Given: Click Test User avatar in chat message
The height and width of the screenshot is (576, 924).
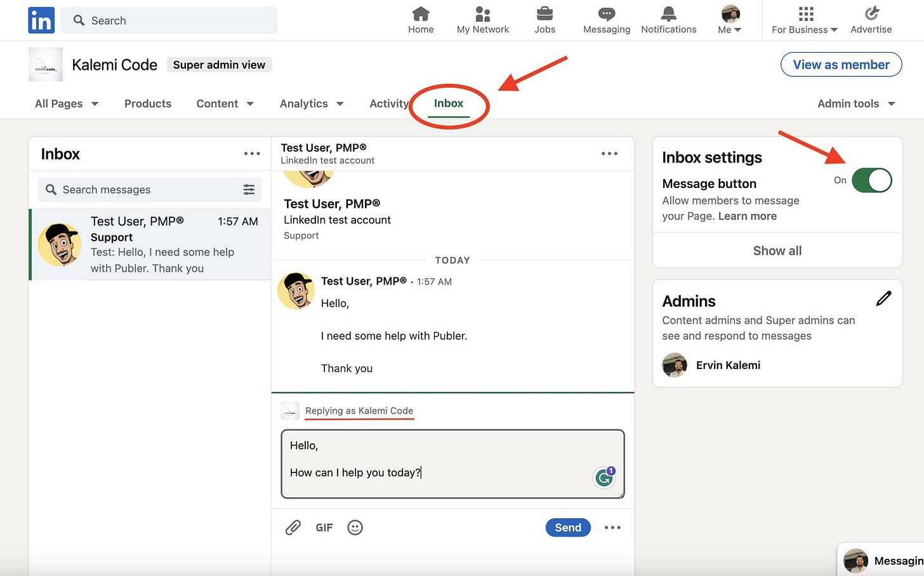Looking at the screenshot, I should pyautogui.click(x=296, y=291).
